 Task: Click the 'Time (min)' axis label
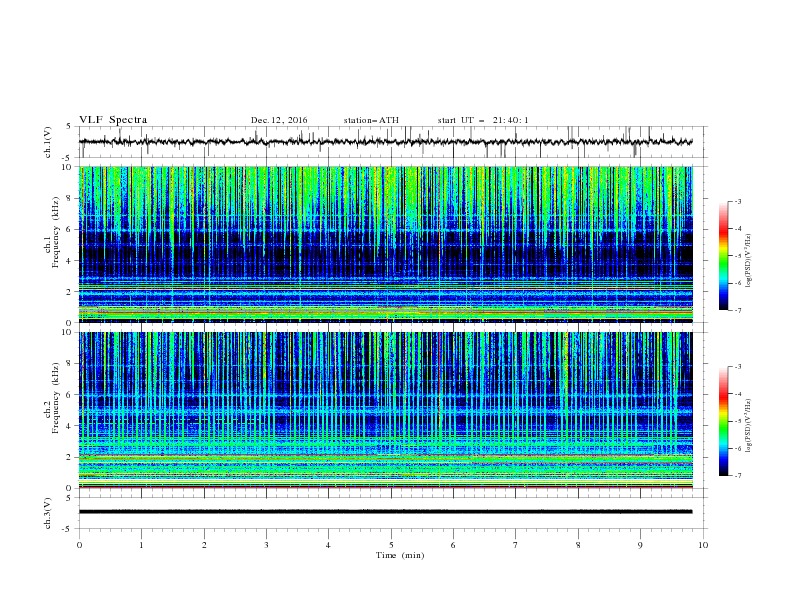[x=400, y=555]
